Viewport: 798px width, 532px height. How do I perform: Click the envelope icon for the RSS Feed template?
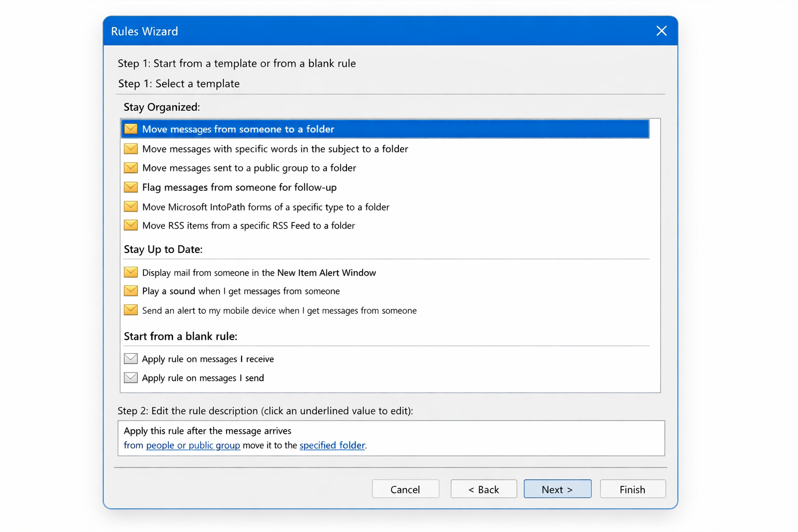tap(130, 225)
